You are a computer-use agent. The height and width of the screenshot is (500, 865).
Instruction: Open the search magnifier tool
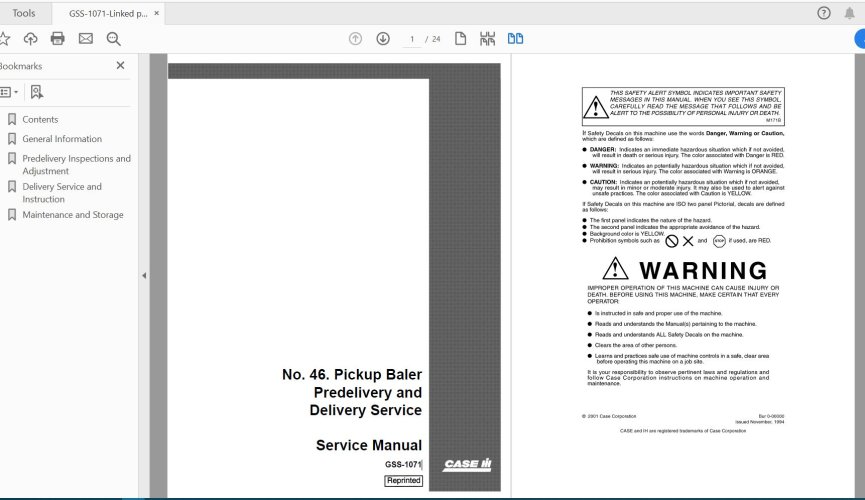113,39
